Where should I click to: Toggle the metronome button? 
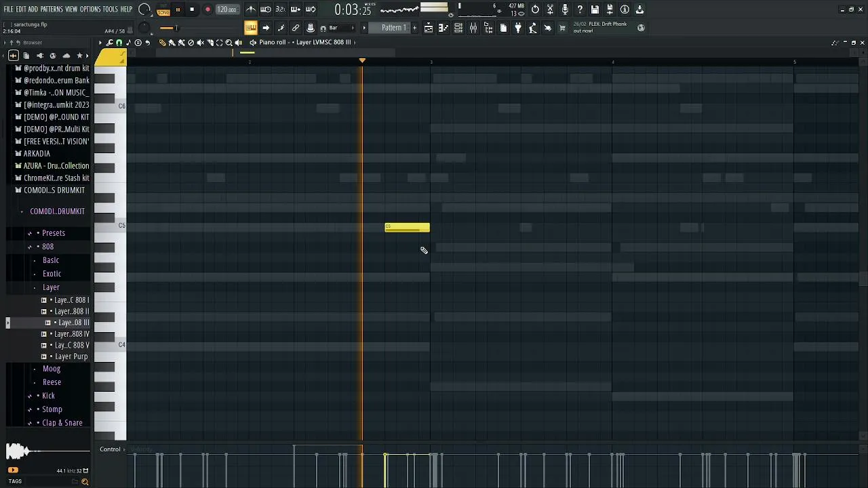(251, 9)
